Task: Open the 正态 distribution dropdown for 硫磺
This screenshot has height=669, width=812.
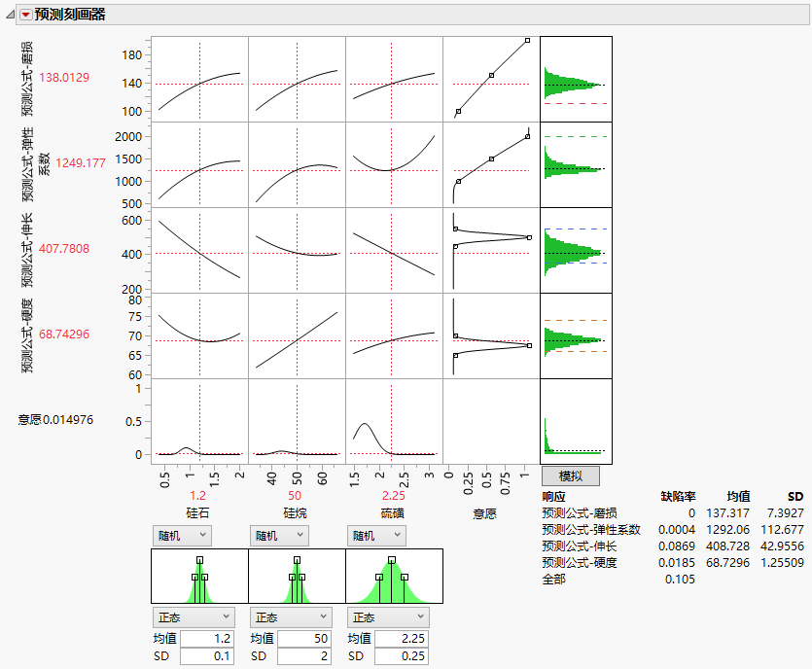Action: click(388, 616)
